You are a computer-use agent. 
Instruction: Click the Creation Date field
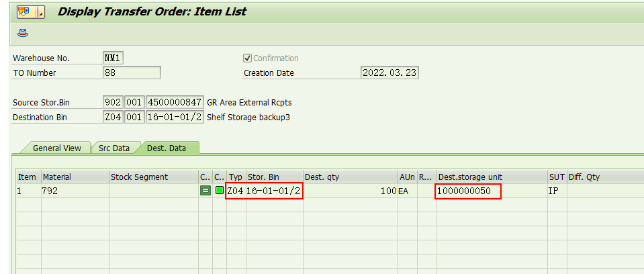389,73
